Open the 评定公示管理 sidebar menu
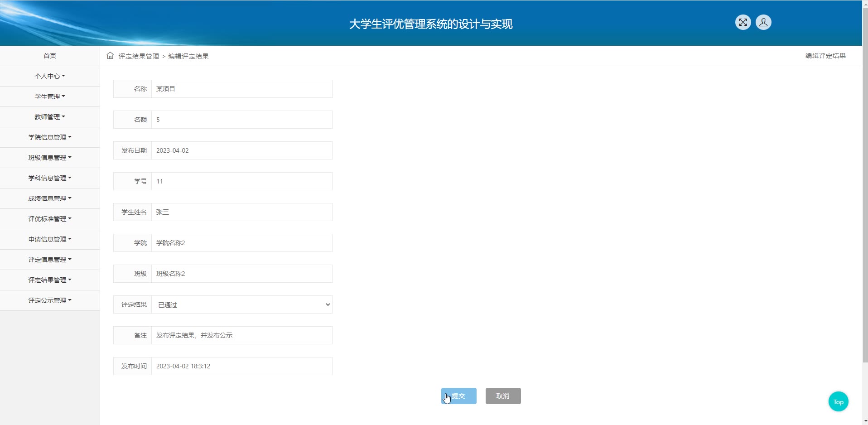Viewport: 868px width, 425px height. coord(50,300)
